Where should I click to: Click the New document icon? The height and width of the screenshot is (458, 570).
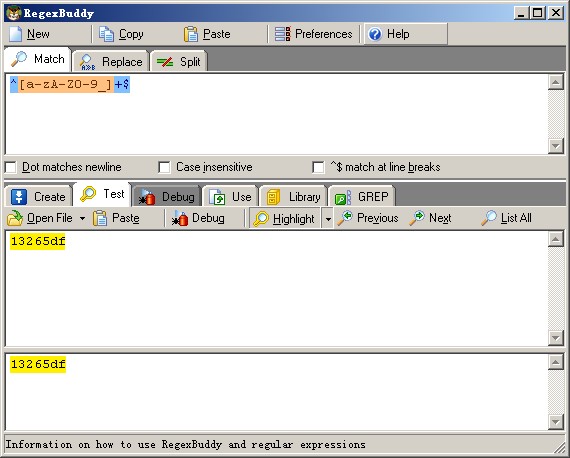pos(16,34)
